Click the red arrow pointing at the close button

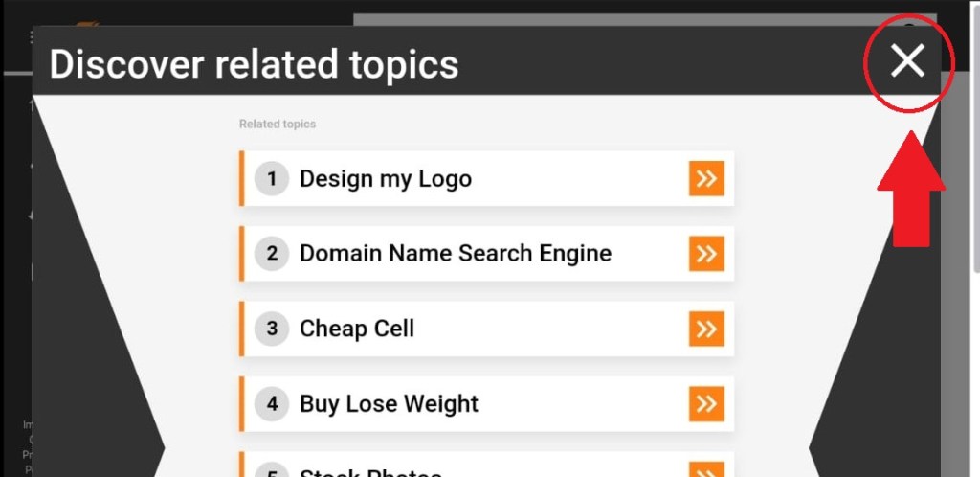(x=910, y=190)
